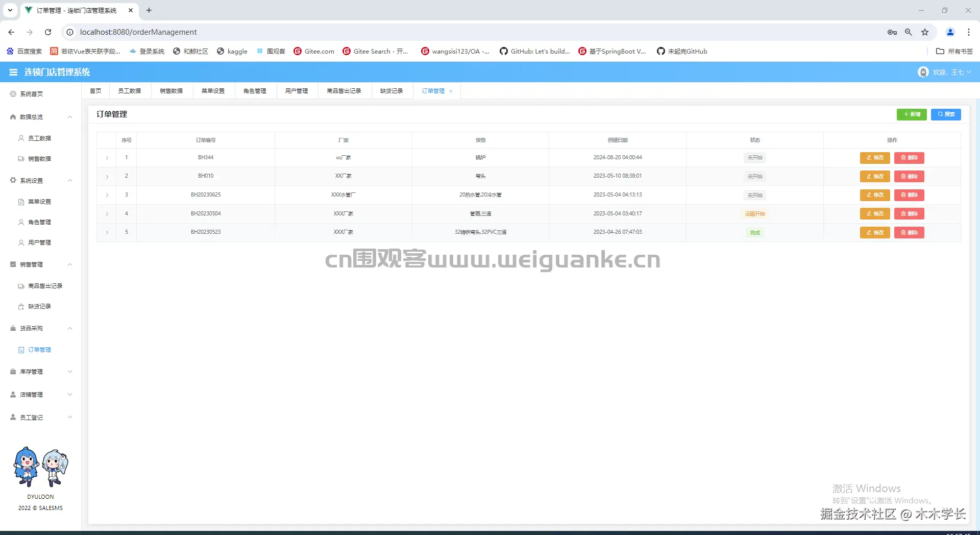Image resolution: width=980 pixels, height=535 pixels.
Task: Expand the 库存管理 sidebar group
Action: [x=41, y=372]
